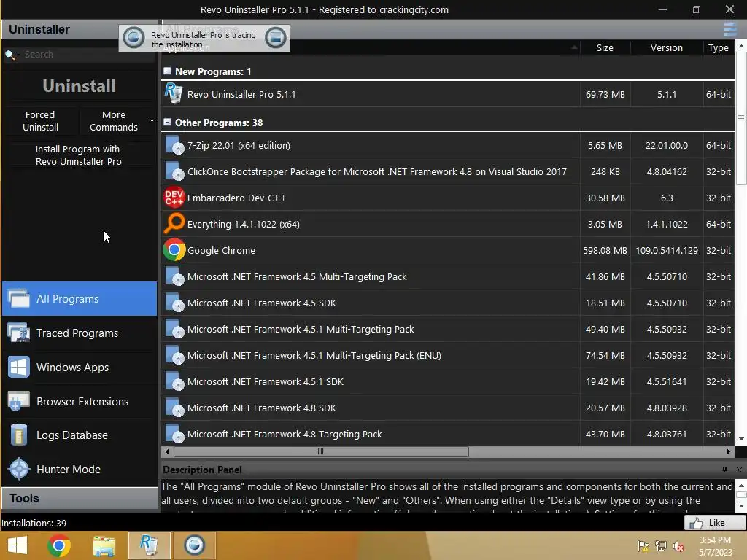Open the view options icon in the top-right corner
The height and width of the screenshot is (560, 747).
[x=729, y=29]
